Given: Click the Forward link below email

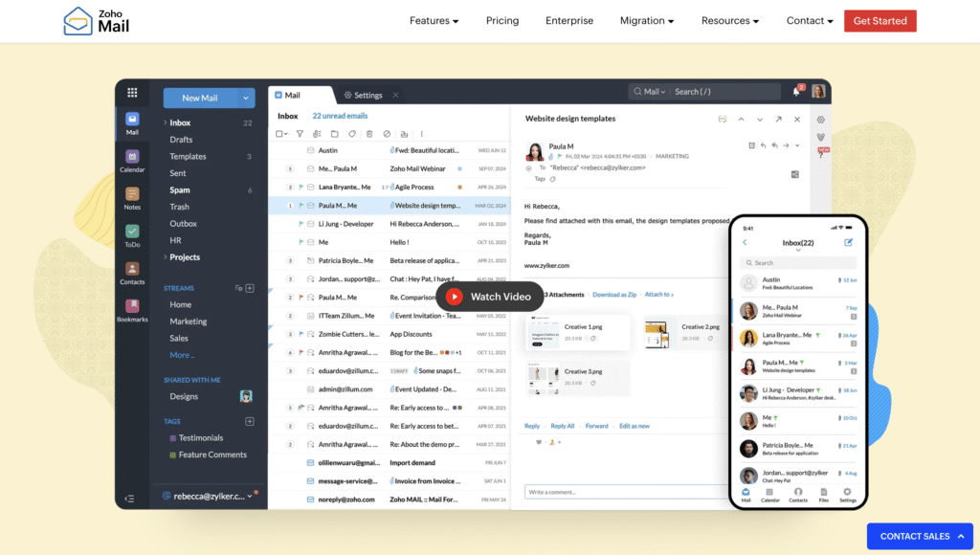Looking at the screenshot, I should [x=597, y=426].
